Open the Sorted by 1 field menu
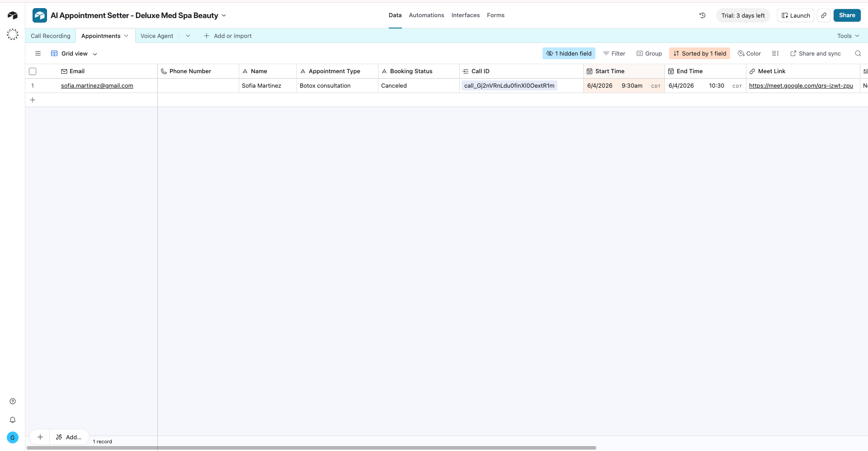Image resolution: width=868 pixels, height=451 pixels. [699, 53]
